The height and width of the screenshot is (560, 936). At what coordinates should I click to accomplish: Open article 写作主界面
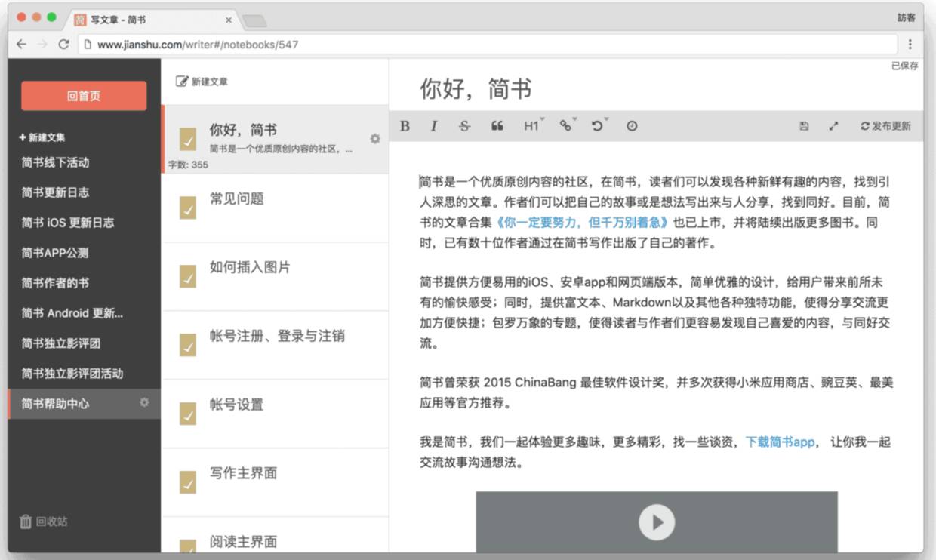(x=276, y=482)
